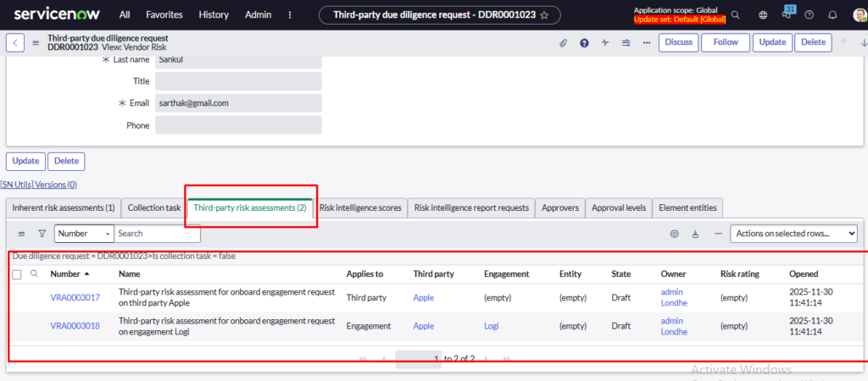Screen dimensions: 868x381
Task: Click into the Phone input field
Action: 238,125
